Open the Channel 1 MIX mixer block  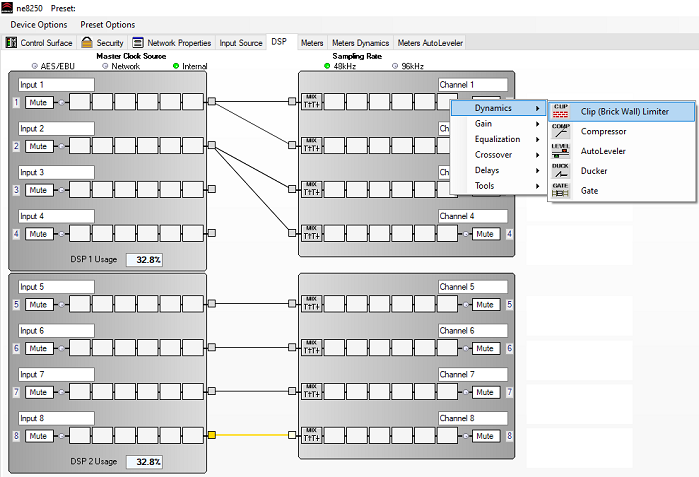click(x=311, y=101)
